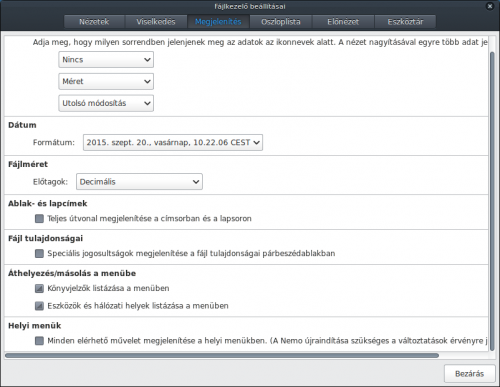Open the Utolsó módosítás dropdown
The height and width of the screenshot is (387, 500).
coord(106,103)
